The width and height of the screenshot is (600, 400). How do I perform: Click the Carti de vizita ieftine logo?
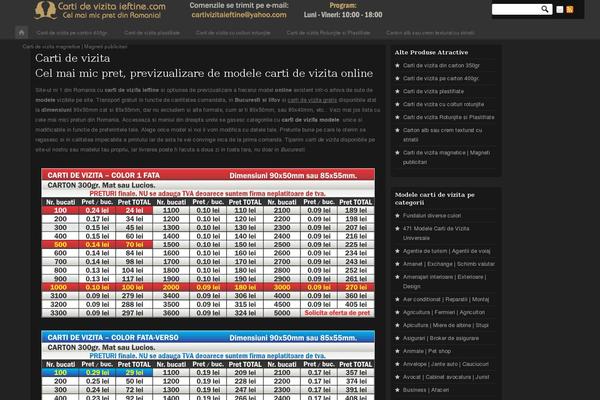(100, 11)
